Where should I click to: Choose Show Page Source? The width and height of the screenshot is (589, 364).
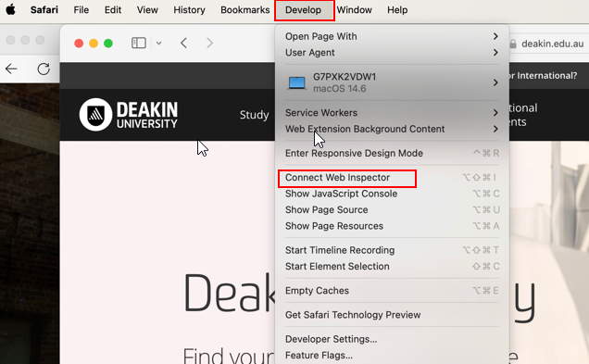click(392, 210)
